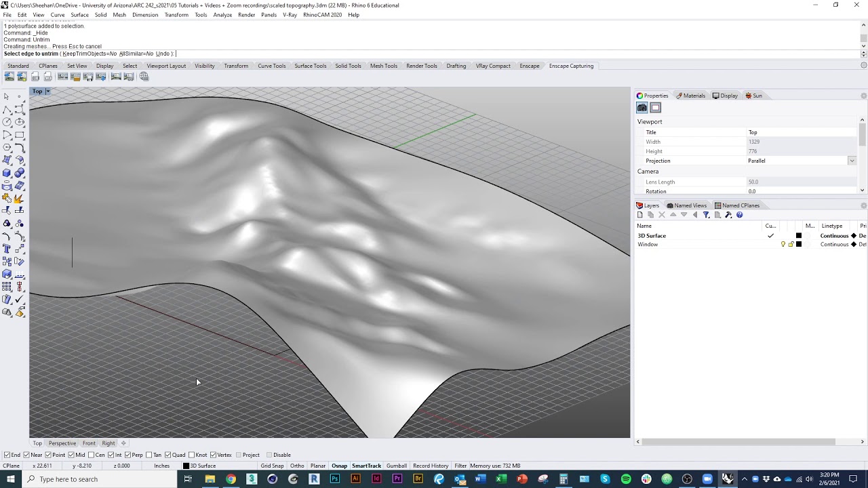Switch to the Surface Tools toolbar tab
The image size is (868, 488).
(310, 66)
